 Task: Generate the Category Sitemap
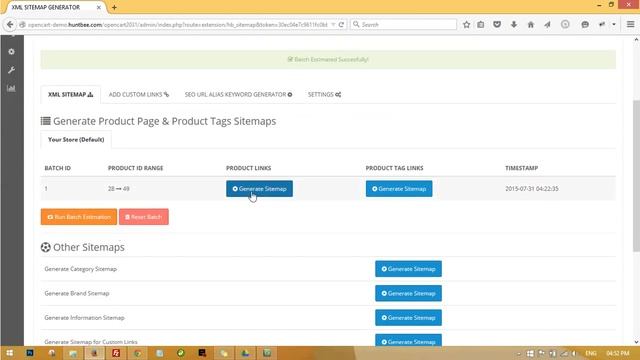[x=408, y=269]
